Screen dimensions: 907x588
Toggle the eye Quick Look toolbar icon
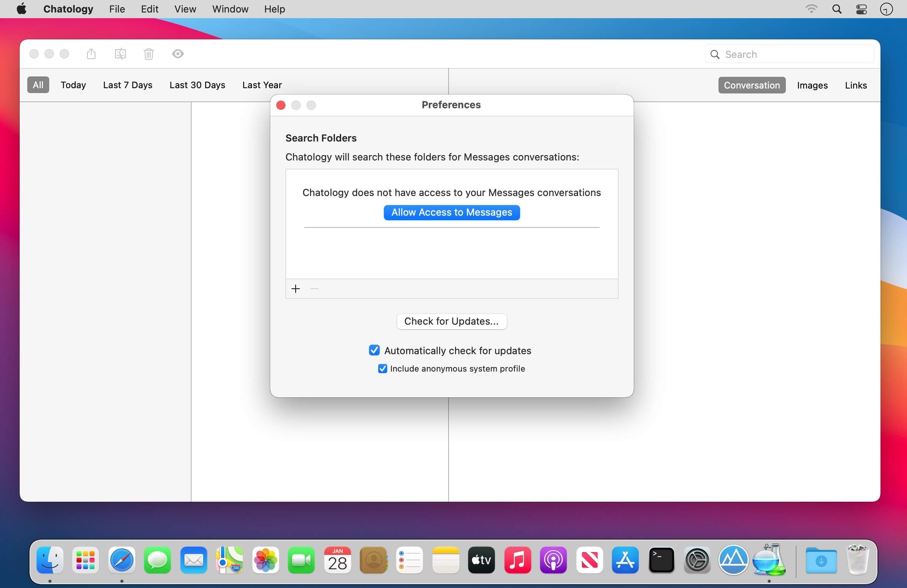[x=178, y=54]
